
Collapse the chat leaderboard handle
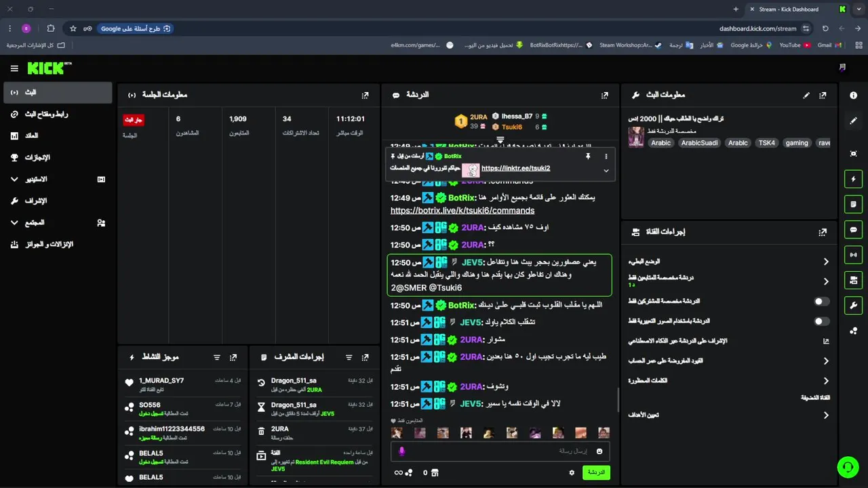(500, 140)
